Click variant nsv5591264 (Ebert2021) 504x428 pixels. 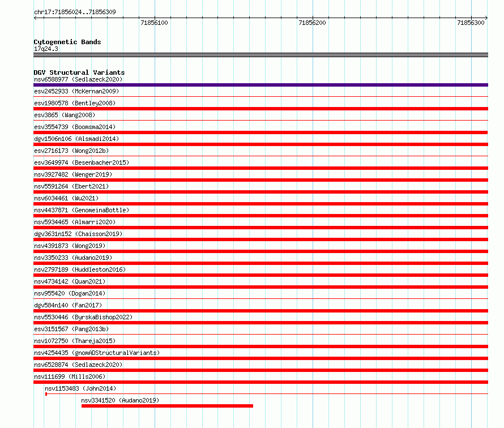(71, 186)
